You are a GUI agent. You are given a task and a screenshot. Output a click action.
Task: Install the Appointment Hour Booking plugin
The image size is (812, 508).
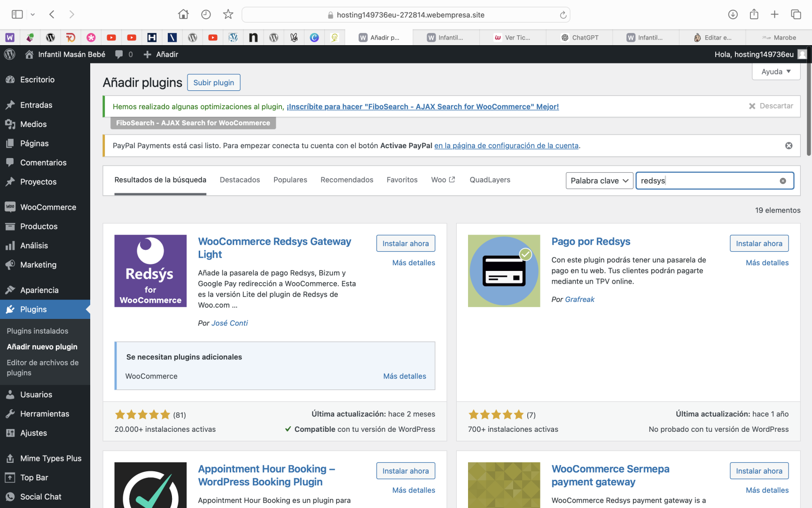tap(406, 471)
